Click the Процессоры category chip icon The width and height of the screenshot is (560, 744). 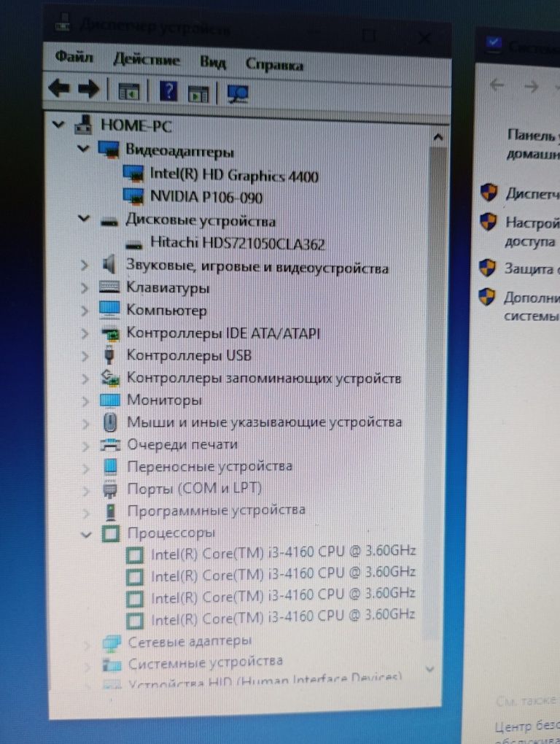[x=111, y=534]
